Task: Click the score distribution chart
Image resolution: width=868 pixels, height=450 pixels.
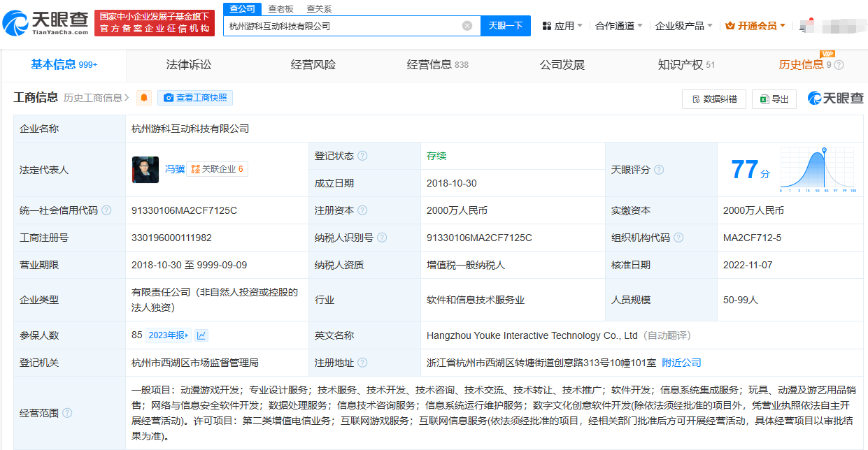Action: click(x=818, y=170)
